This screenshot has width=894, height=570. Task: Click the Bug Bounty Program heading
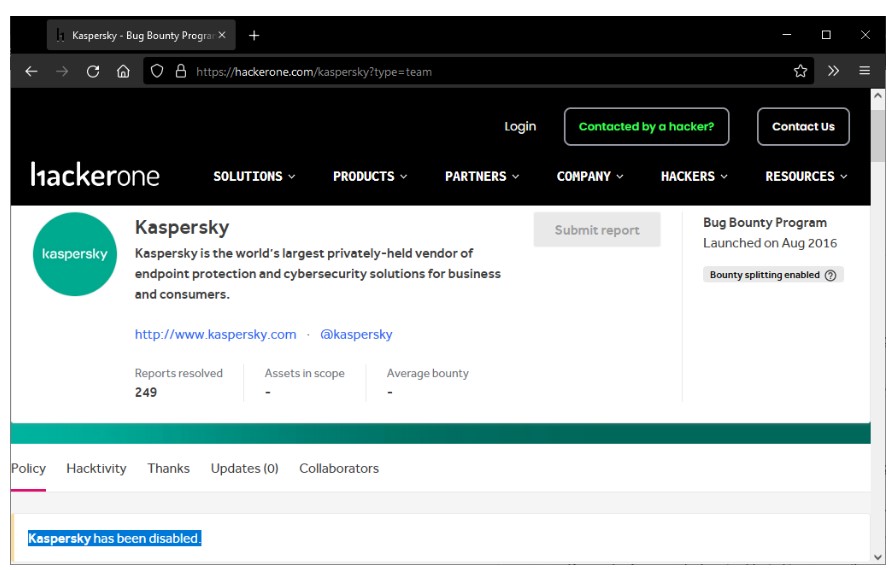tap(765, 222)
